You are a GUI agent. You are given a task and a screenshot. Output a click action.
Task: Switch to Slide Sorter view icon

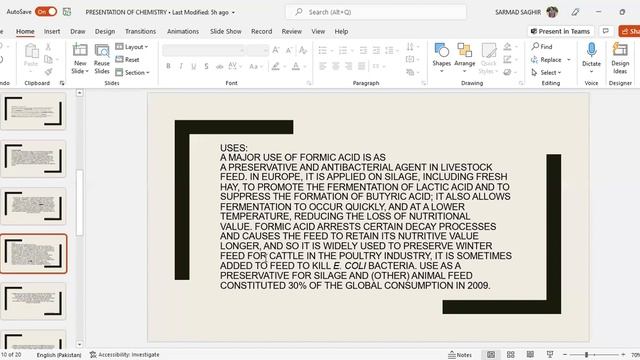point(510,355)
